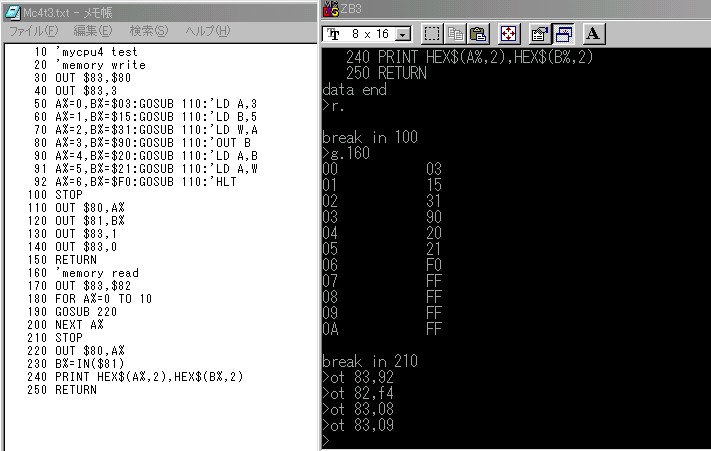Click value 'F0' in ZB3 terminal output
The width and height of the screenshot is (711, 451).
click(433, 265)
